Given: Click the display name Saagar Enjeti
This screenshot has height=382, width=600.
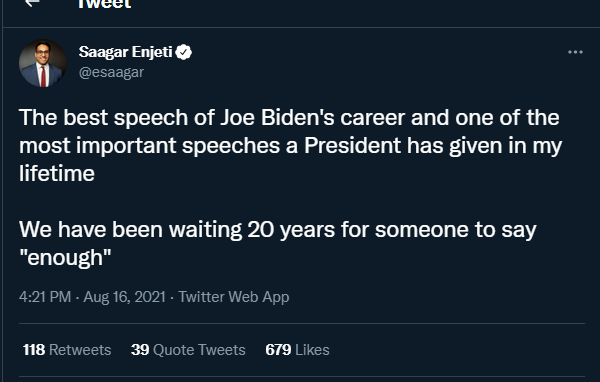Looking at the screenshot, I should [126, 52].
